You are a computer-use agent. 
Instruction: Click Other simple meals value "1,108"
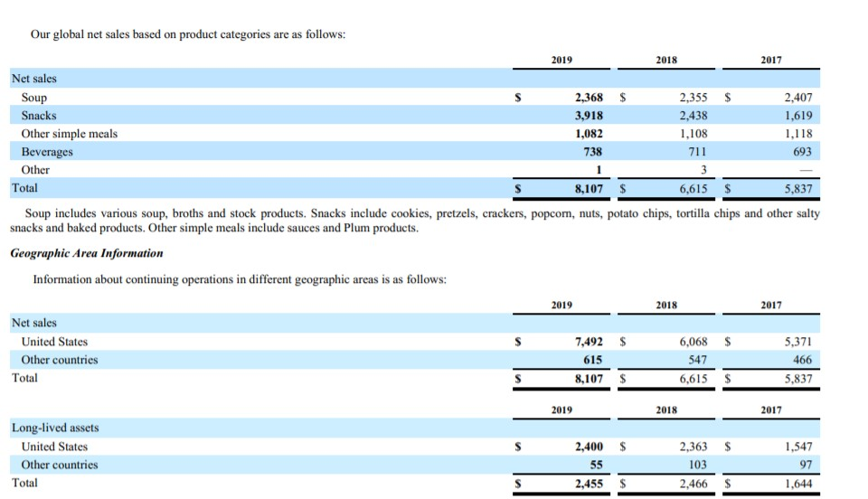[x=693, y=134]
